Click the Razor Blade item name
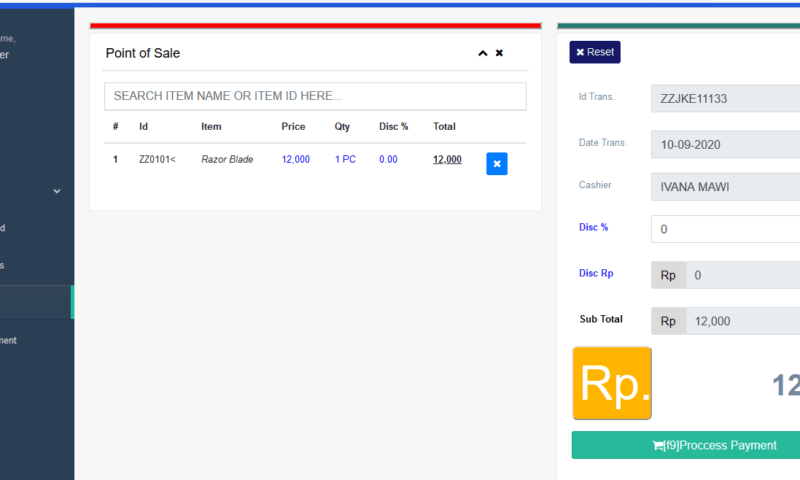The height and width of the screenshot is (480, 800). click(227, 159)
